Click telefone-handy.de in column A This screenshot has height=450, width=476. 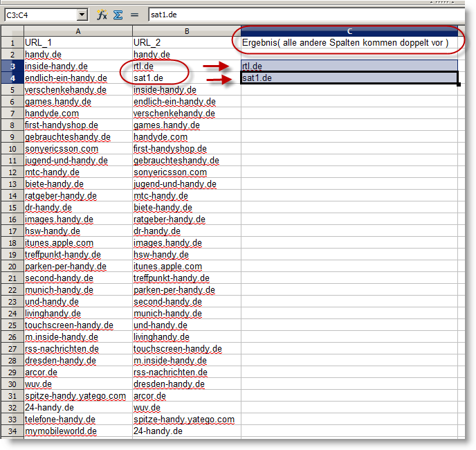tap(78, 420)
